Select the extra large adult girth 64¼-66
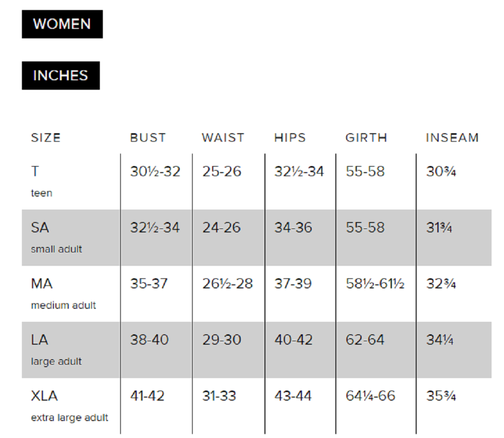This screenshot has height=438, width=504. (370, 396)
